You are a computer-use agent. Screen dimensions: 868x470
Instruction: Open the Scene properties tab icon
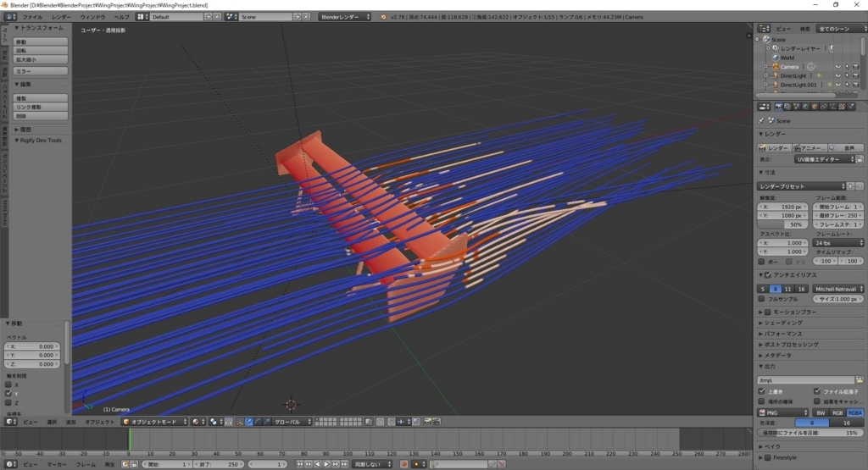(x=797, y=107)
